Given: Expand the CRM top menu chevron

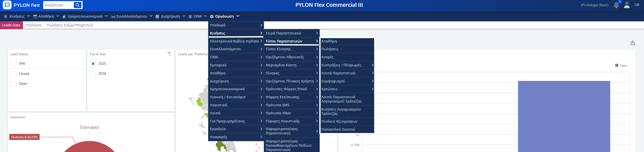Looking at the screenshot, I should (205, 16).
